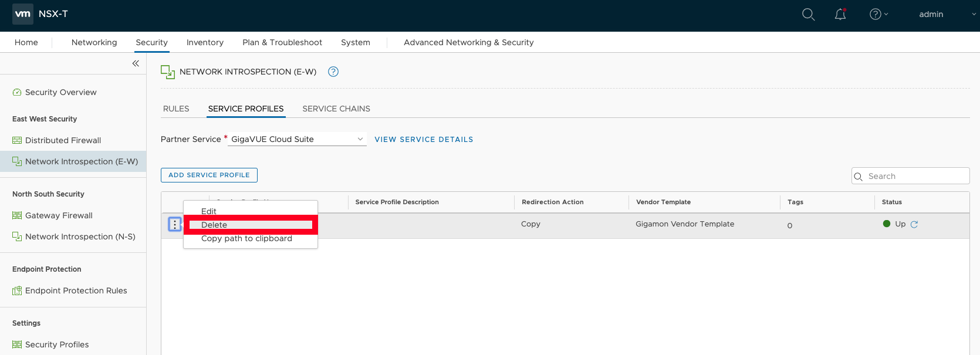Image resolution: width=980 pixels, height=355 pixels.
Task: Click the Up status text
Action: (x=900, y=224)
